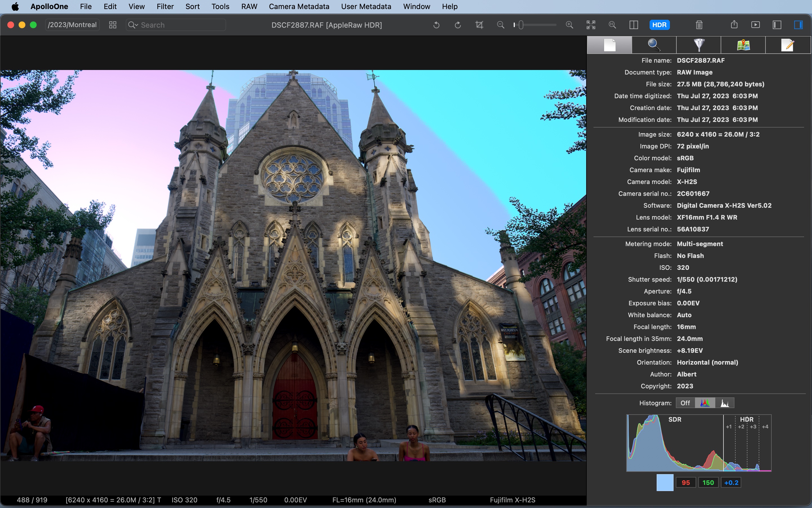Switch to the grid thumbnail browser view
The width and height of the screenshot is (812, 508).
tap(113, 25)
